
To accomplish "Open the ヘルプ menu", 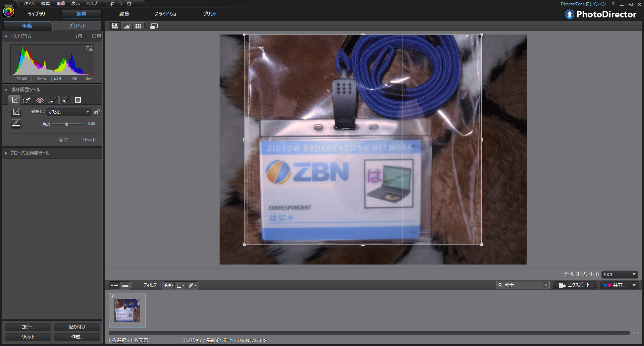I will (x=92, y=4).
